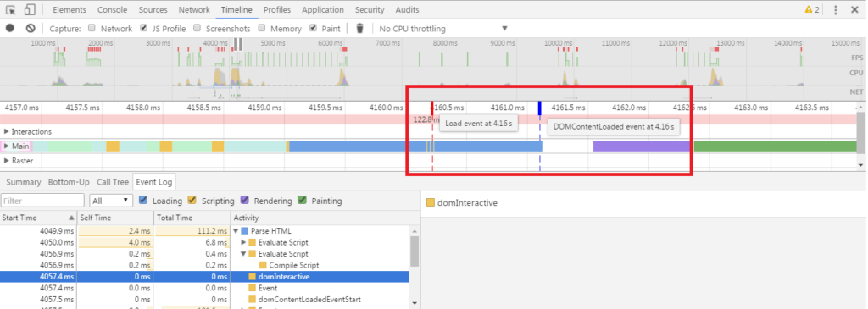The width and height of the screenshot is (868, 309).
Task: Clear recording with the circle-slash icon
Action: [31, 28]
